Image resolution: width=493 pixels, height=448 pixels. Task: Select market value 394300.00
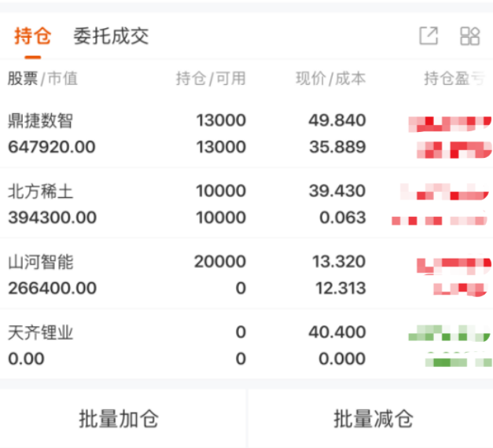coord(52,218)
